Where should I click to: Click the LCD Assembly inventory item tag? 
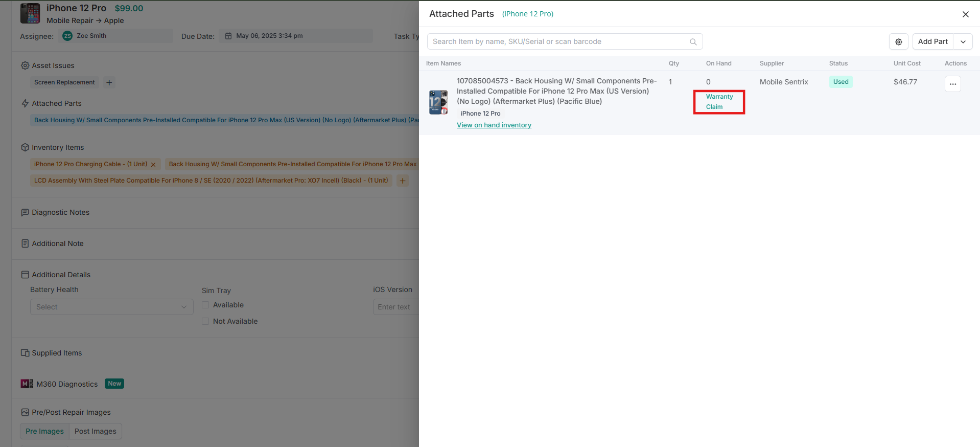click(x=211, y=181)
